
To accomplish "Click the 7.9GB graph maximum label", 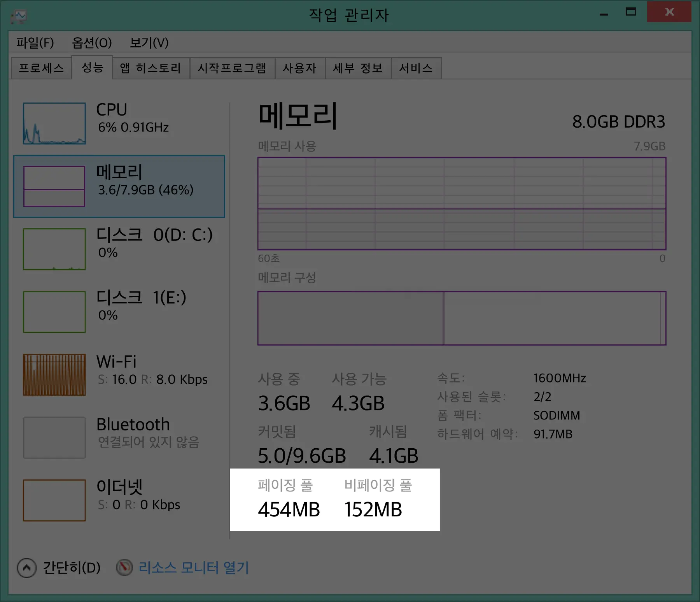I will point(649,146).
